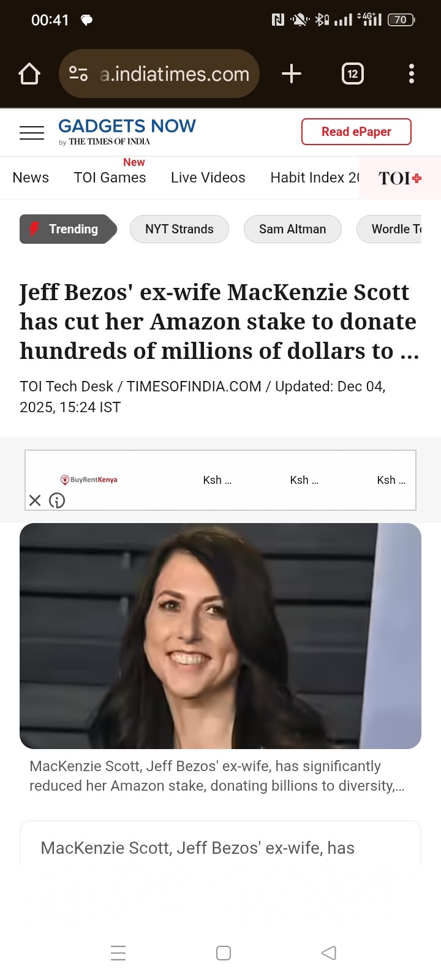This screenshot has width=441, height=980.
Task: Tap the site settings icon in address bar
Action: pos(78,74)
